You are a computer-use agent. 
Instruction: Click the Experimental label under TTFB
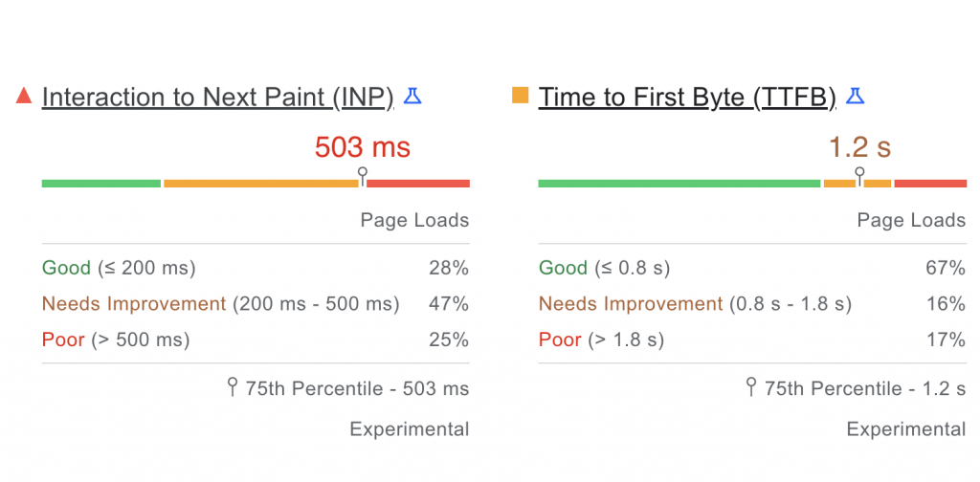(x=905, y=429)
